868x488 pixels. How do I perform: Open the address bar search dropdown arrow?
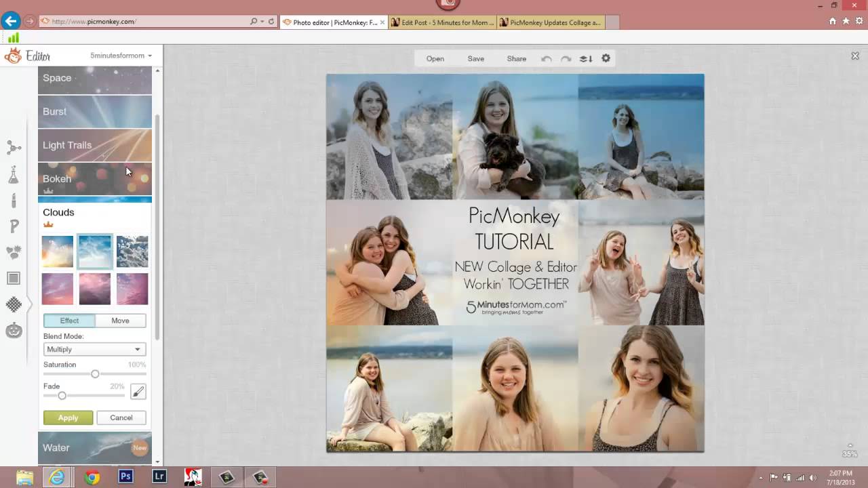(x=262, y=22)
